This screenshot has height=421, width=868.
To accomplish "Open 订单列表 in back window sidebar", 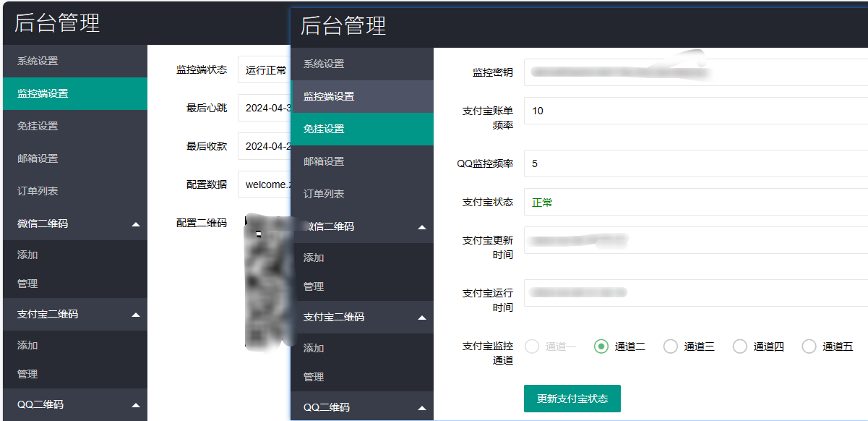I will click(74, 191).
